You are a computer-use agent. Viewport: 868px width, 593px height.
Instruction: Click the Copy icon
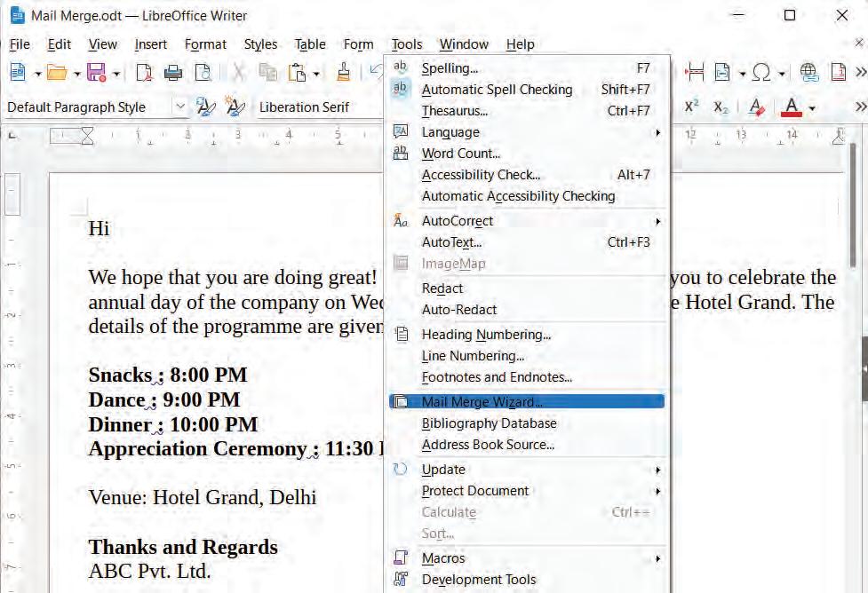click(x=268, y=73)
